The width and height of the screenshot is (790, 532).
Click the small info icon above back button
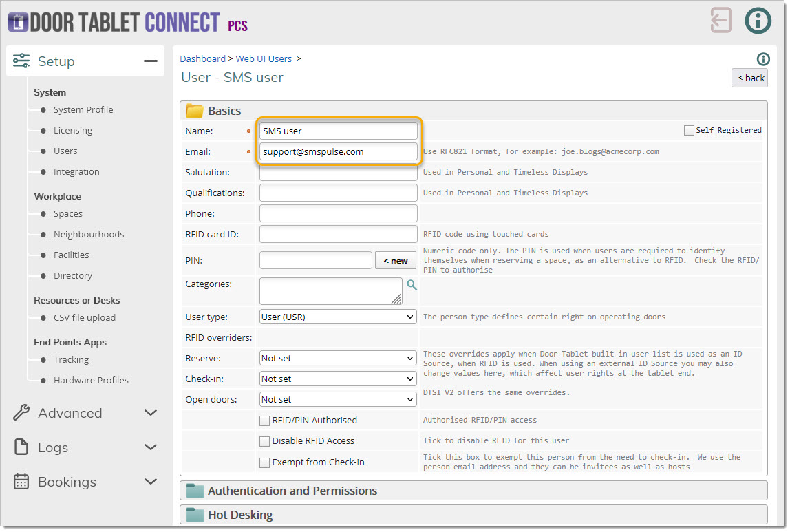[x=762, y=59]
